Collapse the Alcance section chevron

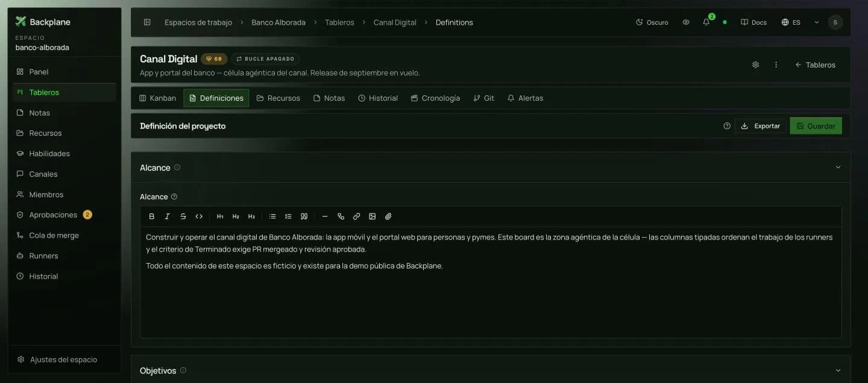pyautogui.click(x=838, y=167)
